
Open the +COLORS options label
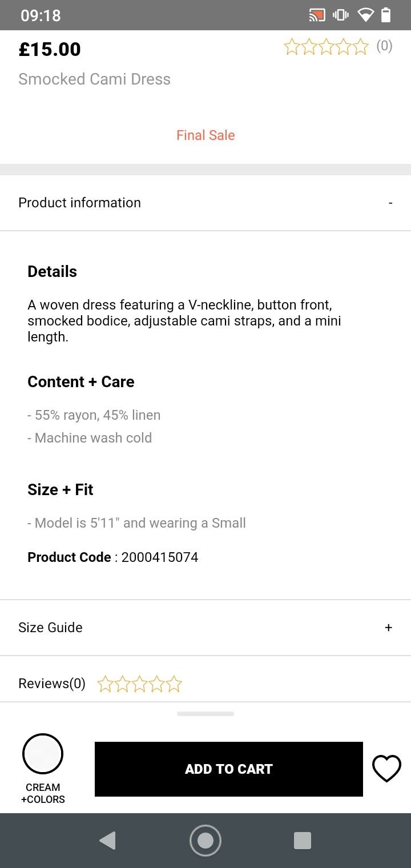[x=43, y=799]
